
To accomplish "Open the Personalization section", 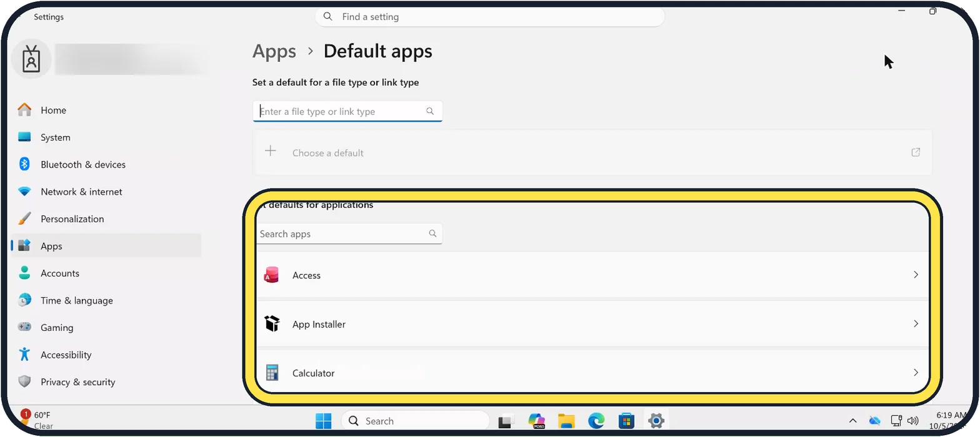I will click(x=106, y=219).
